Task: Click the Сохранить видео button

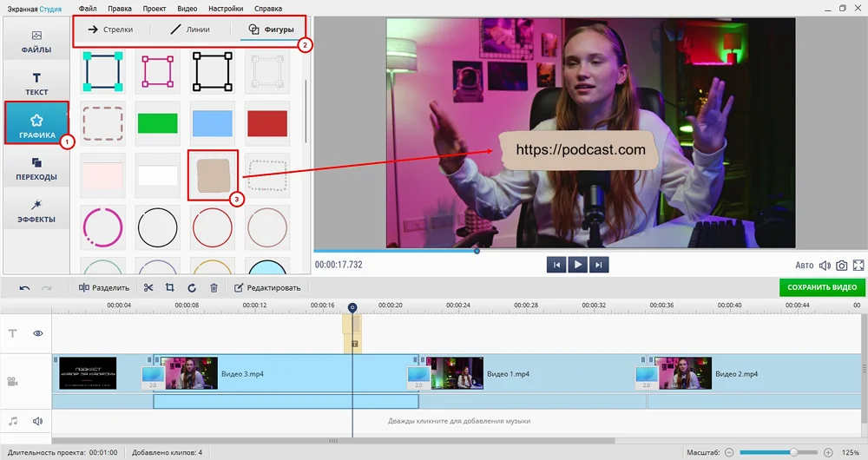Action: tap(821, 287)
